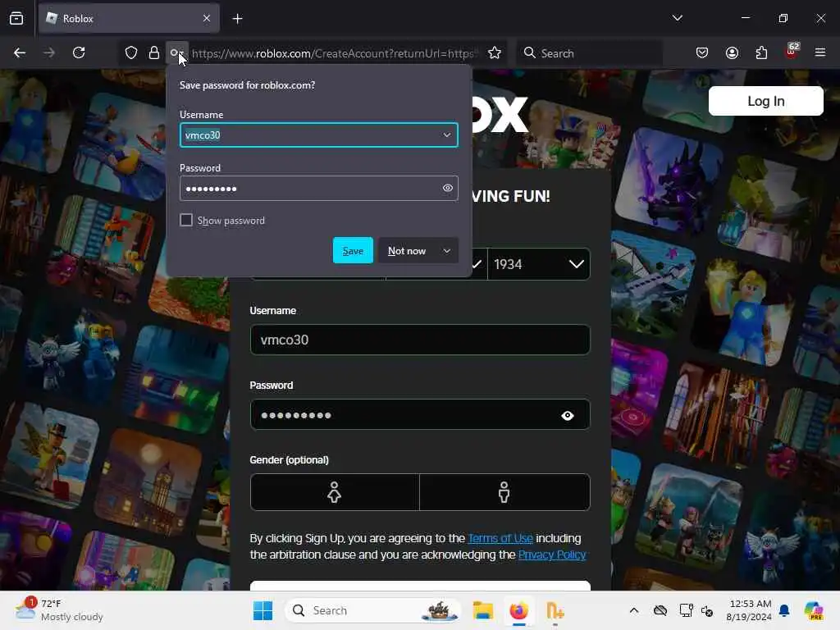This screenshot has height=630, width=840.
Task: Reveal password with eye icon in popup
Action: (447, 188)
